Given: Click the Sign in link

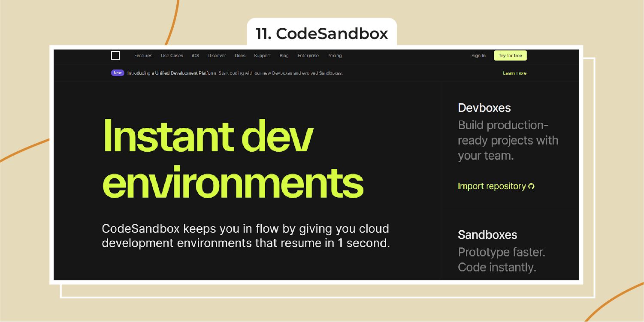Looking at the screenshot, I should click(478, 56).
